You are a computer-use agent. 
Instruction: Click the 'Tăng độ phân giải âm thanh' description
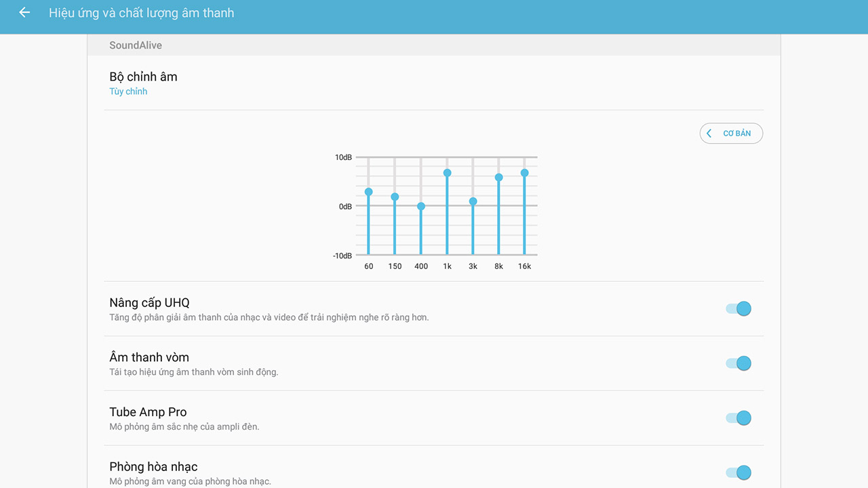(269, 317)
